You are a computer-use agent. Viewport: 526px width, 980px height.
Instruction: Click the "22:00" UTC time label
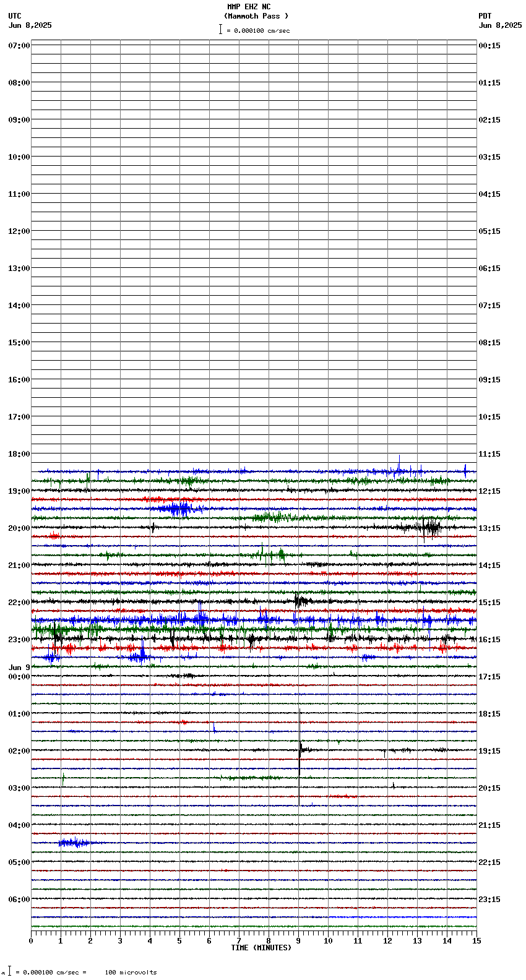[x=19, y=603]
